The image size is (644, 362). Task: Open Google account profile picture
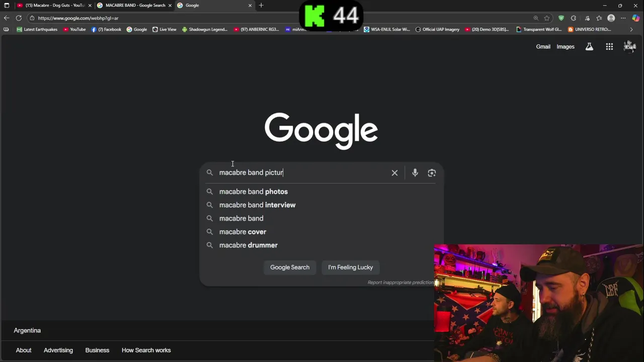click(629, 47)
